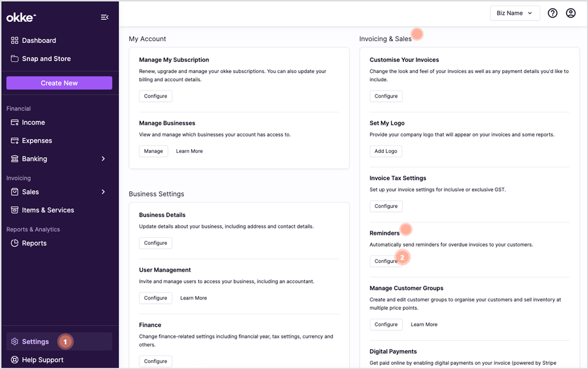Open Learn More under Manage Businesses

(189, 151)
